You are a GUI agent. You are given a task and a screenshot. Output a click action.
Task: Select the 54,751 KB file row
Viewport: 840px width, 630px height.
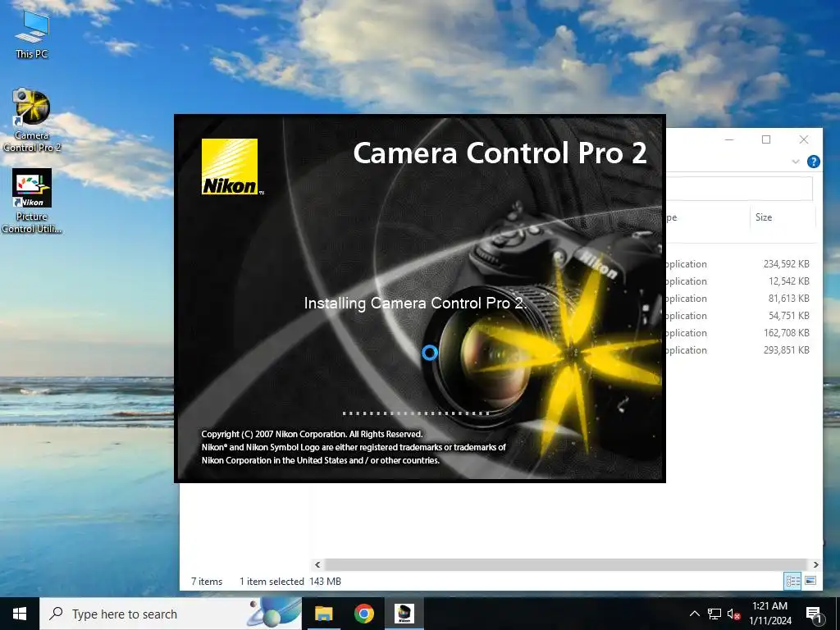741,316
